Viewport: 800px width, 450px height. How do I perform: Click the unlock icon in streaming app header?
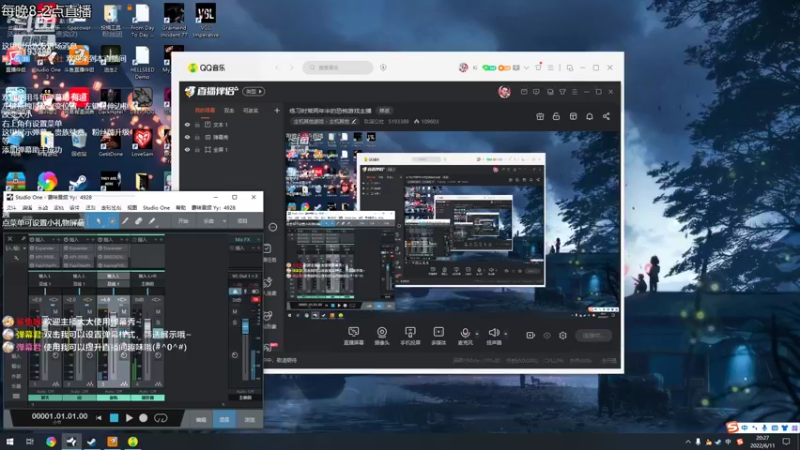pyautogui.click(x=556, y=116)
